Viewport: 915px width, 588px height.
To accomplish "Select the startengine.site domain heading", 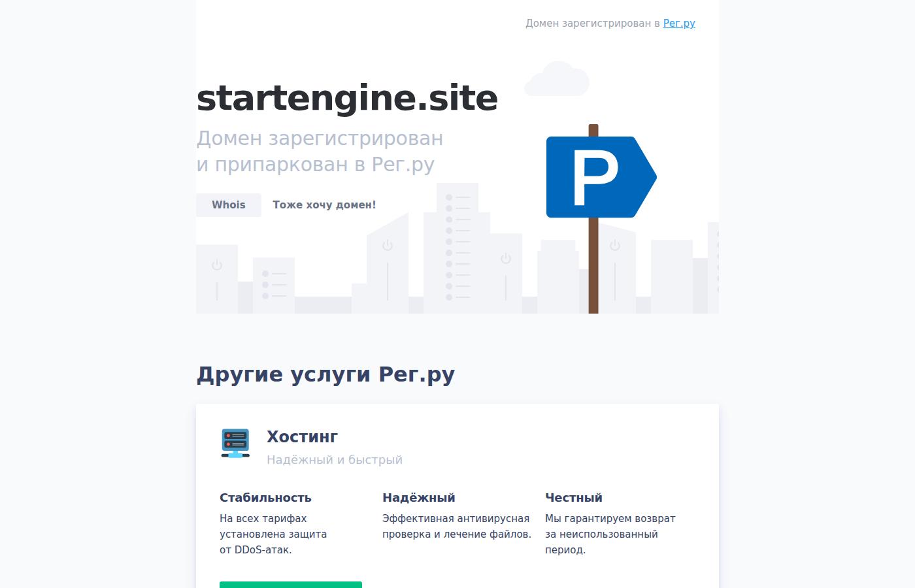I will coord(347,99).
